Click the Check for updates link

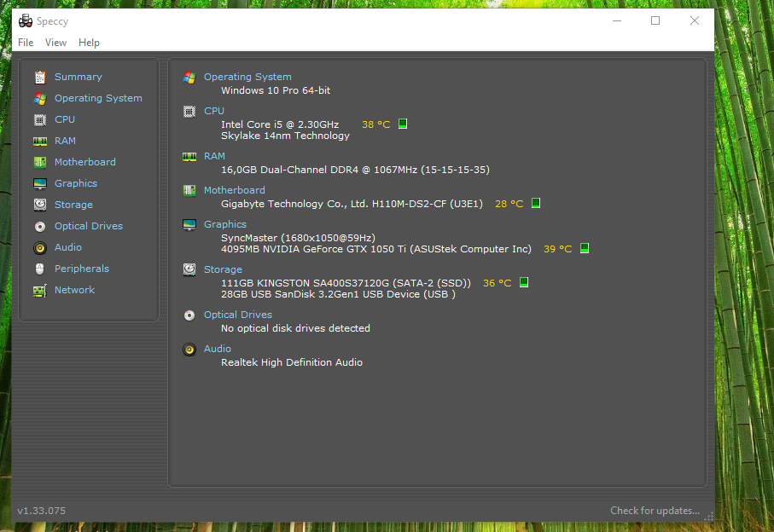pos(655,511)
